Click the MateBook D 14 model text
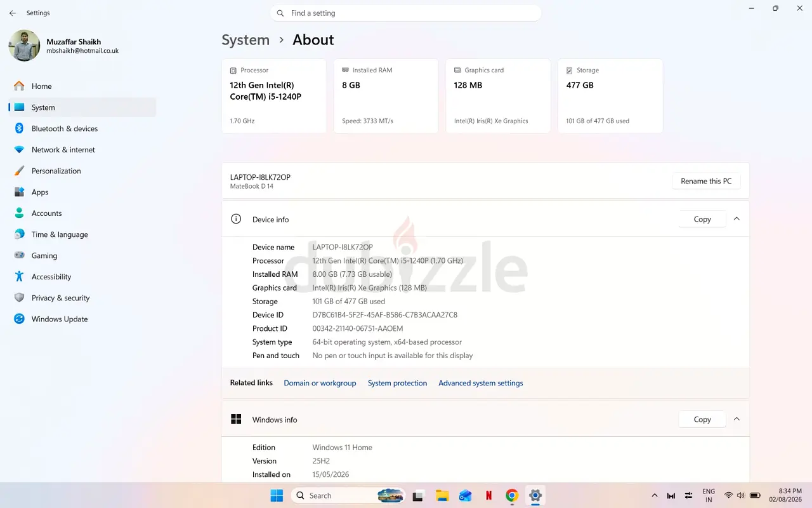The height and width of the screenshot is (508, 812). [x=252, y=187]
